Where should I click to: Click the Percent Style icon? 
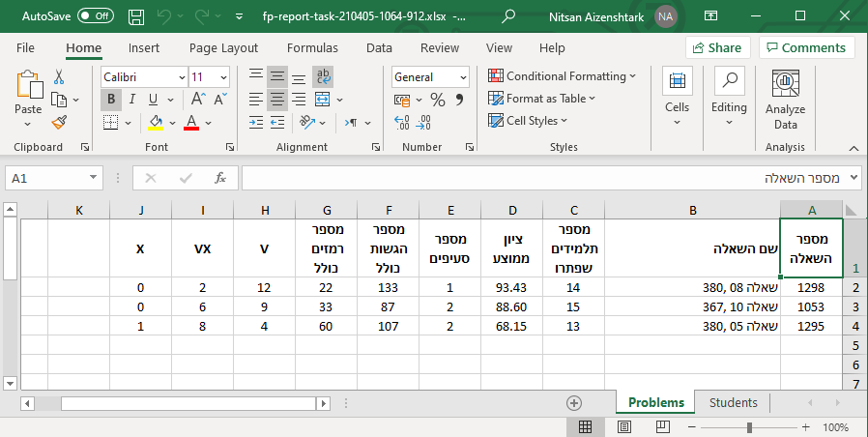pos(437,100)
